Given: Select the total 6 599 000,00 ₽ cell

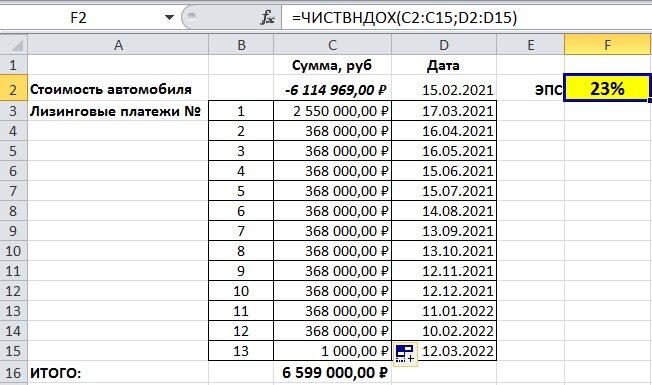Looking at the screenshot, I should (x=332, y=373).
